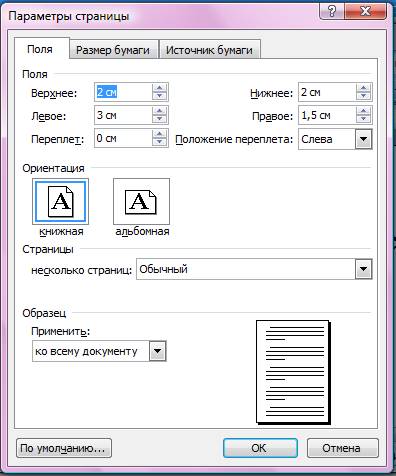Click the Отмена button
This screenshot has width=396, height=476.
(342, 448)
